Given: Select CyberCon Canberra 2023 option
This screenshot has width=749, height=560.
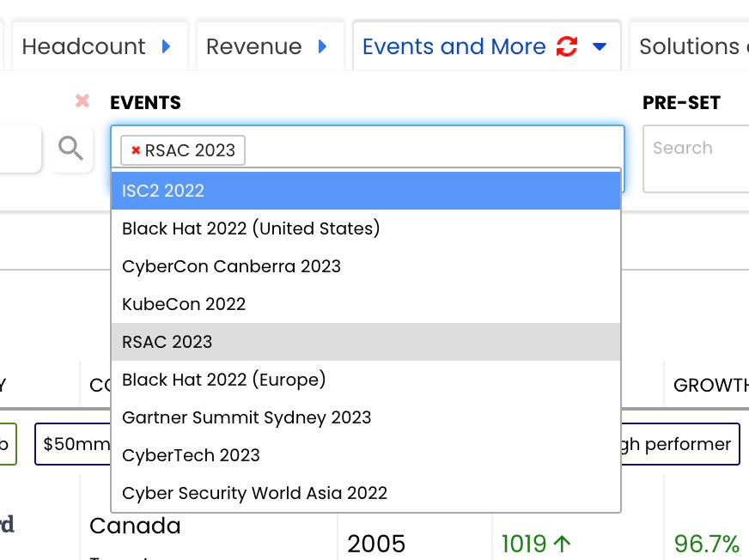Looking at the screenshot, I should click(366, 266).
